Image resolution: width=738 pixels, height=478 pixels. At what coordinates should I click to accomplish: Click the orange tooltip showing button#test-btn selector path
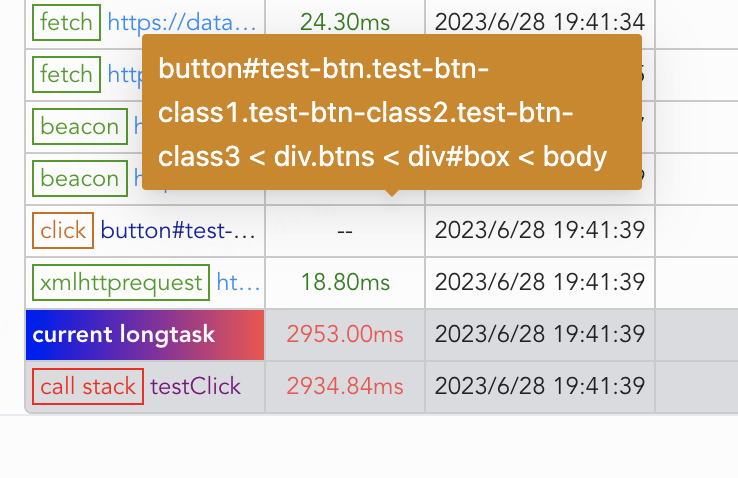click(x=392, y=112)
